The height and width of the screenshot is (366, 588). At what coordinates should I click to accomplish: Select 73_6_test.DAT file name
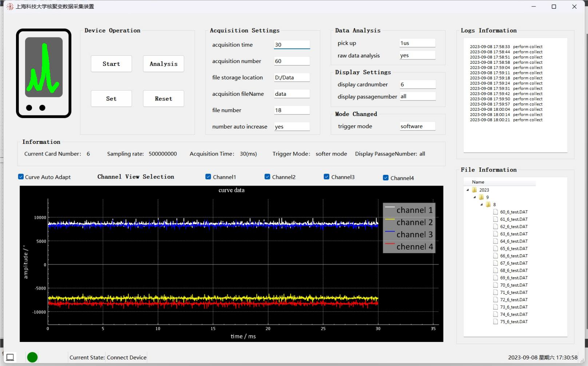coord(514,307)
